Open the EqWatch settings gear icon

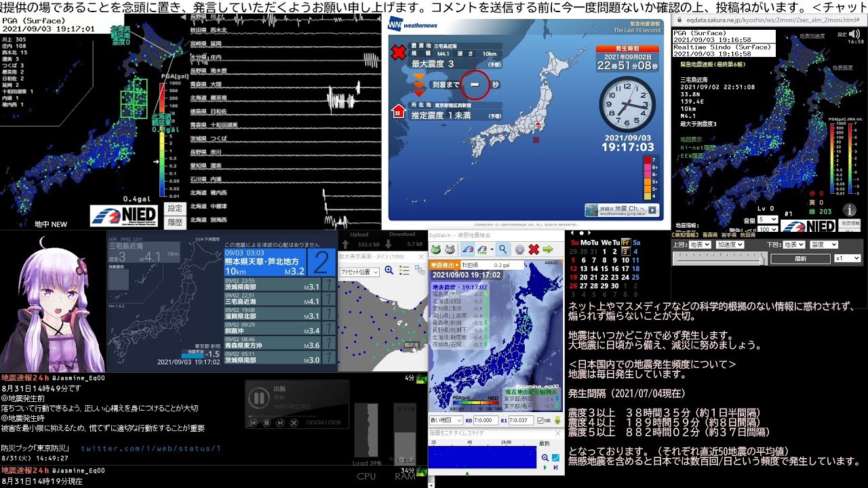(x=521, y=248)
